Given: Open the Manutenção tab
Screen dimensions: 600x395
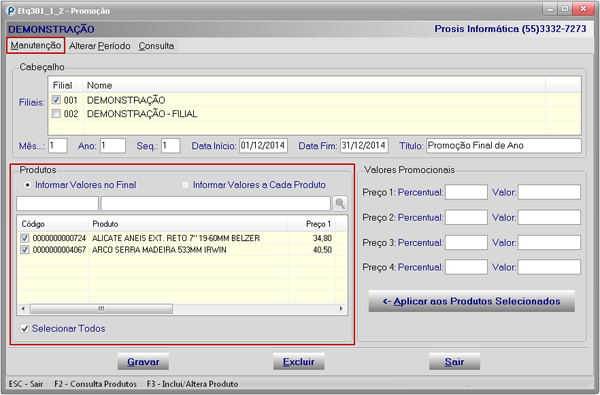Looking at the screenshot, I should pyautogui.click(x=36, y=46).
